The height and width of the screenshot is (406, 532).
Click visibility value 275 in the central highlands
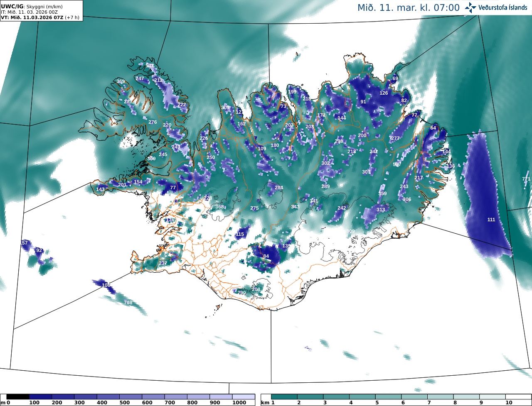click(254, 208)
